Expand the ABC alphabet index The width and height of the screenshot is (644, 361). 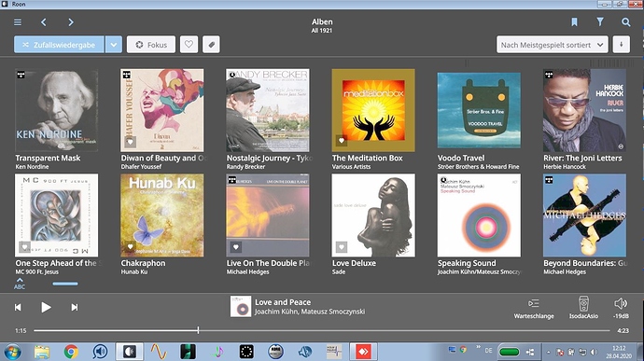pyautogui.click(x=20, y=284)
